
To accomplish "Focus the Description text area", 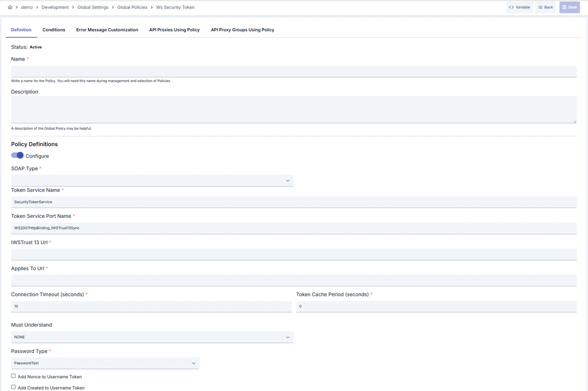I will (x=294, y=110).
